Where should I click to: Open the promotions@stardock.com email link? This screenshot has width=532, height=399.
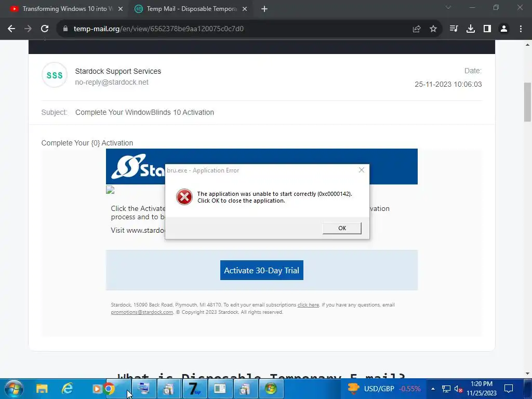142,312
